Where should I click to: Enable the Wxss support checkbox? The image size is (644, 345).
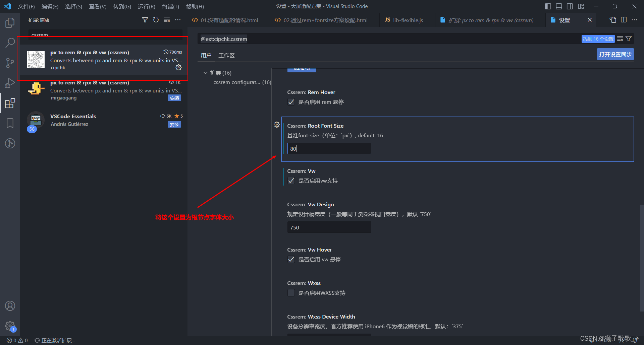pos(291,293)
